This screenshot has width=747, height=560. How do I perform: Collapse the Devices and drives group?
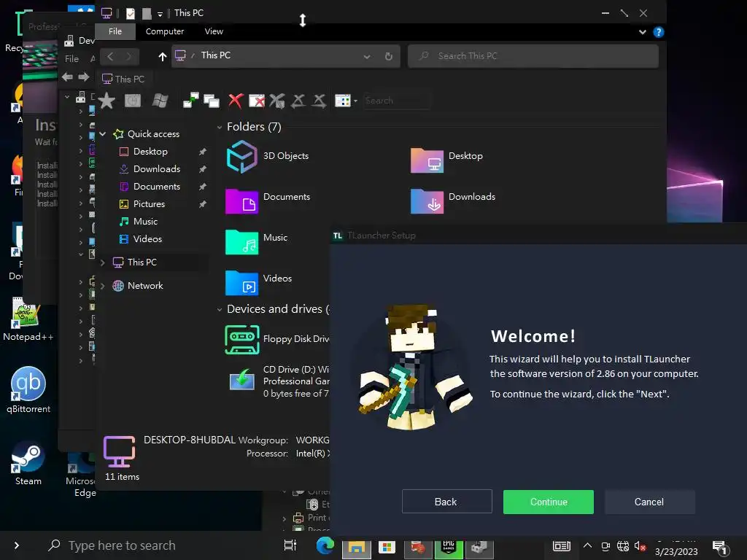tap(219, 309)
